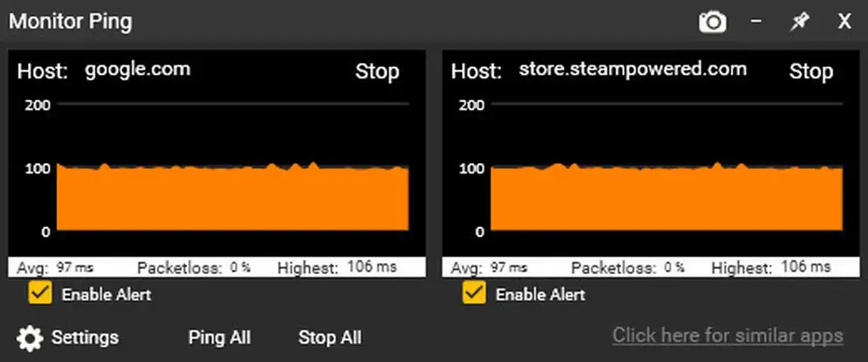Open the 'Click here for similar apps' link
The width and height of the screenshot is (868, 362).
(x=727, y=336)
